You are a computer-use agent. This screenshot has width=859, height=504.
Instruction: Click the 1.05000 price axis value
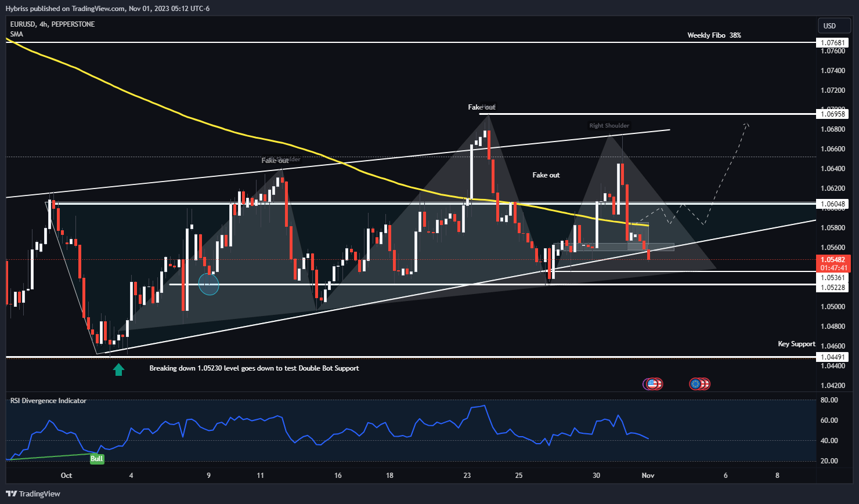coord(833,307)
